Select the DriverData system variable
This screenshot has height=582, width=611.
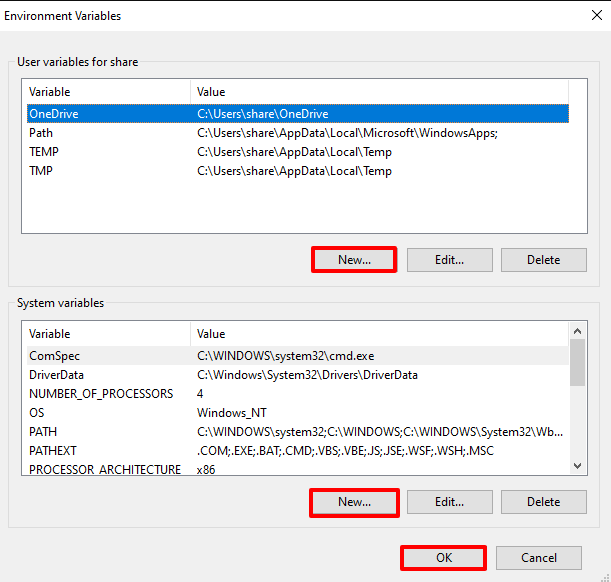(298, 375)
